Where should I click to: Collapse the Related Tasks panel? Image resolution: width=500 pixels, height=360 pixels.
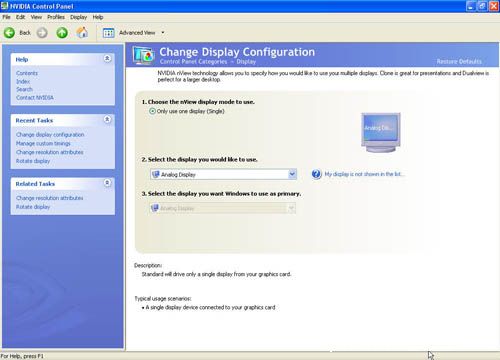[107, 183]
